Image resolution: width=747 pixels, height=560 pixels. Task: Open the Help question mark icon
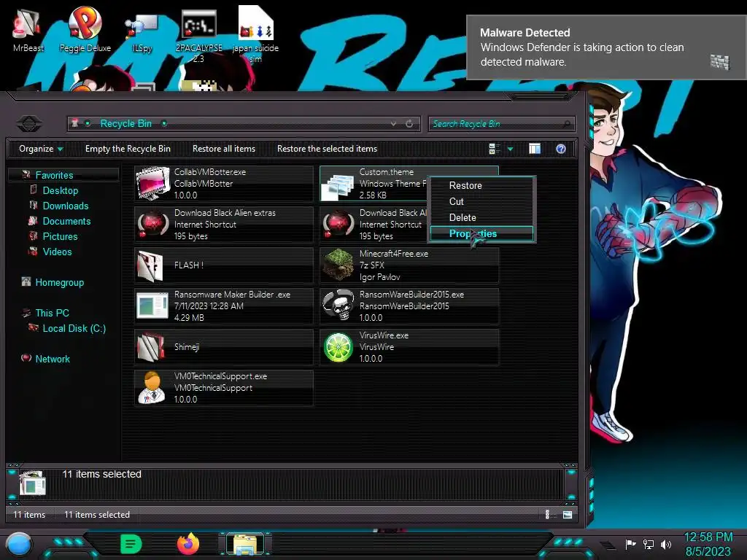click(x=561, y=149)
